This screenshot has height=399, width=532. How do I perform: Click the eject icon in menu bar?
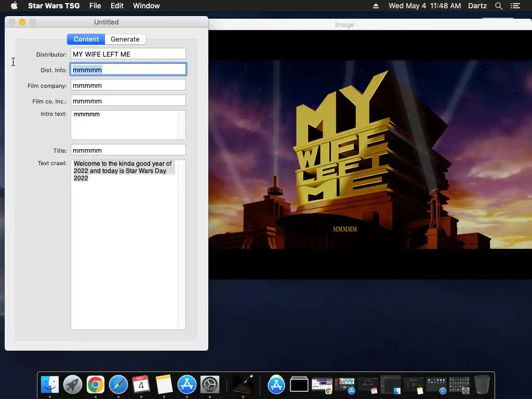click(x=376, y=6)
